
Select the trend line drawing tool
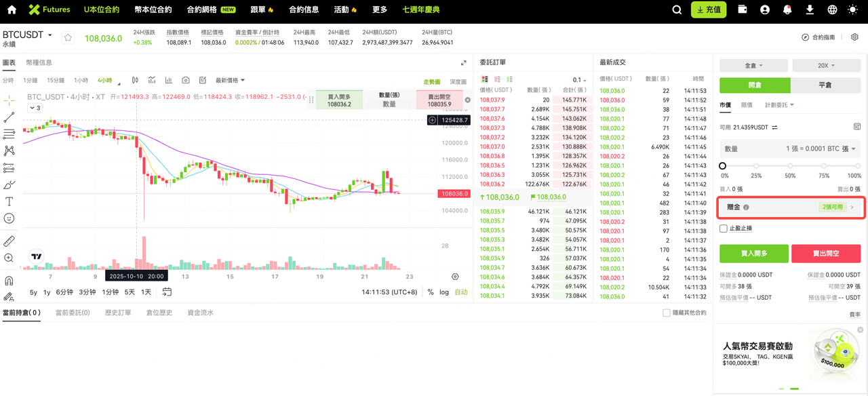pos(9,117)
